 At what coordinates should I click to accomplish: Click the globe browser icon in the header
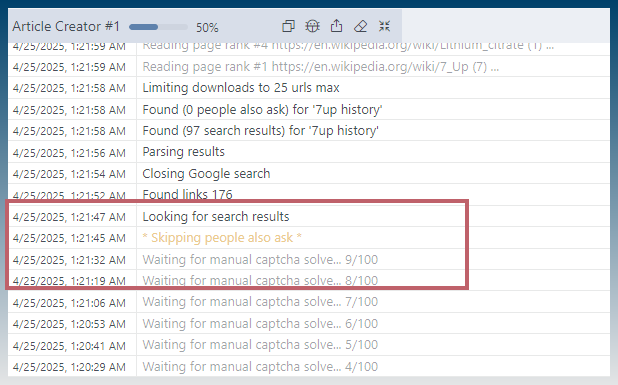pos(313,26)
